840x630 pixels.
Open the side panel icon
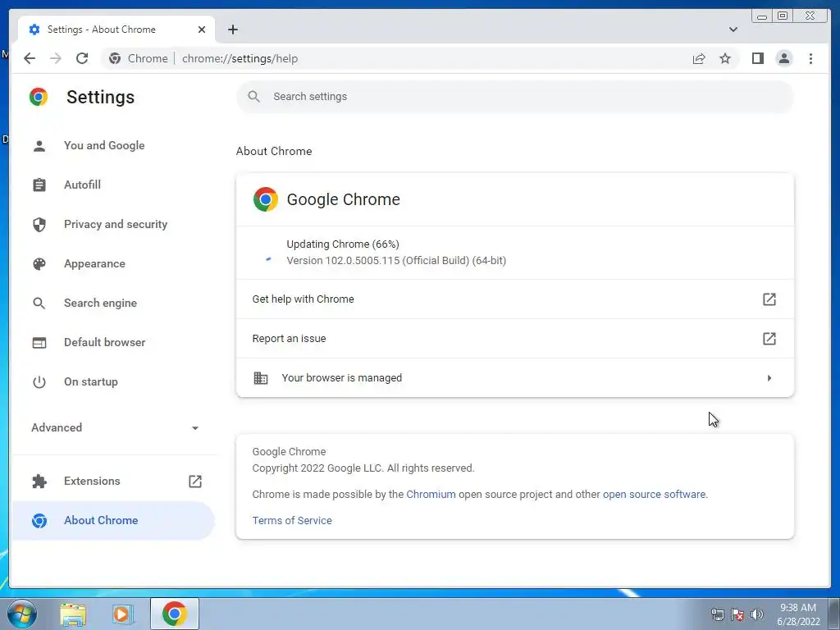[757, 58]
